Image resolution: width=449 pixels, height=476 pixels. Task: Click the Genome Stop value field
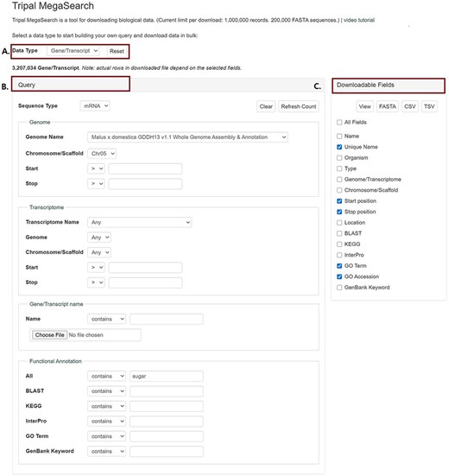tap(145, 184)
